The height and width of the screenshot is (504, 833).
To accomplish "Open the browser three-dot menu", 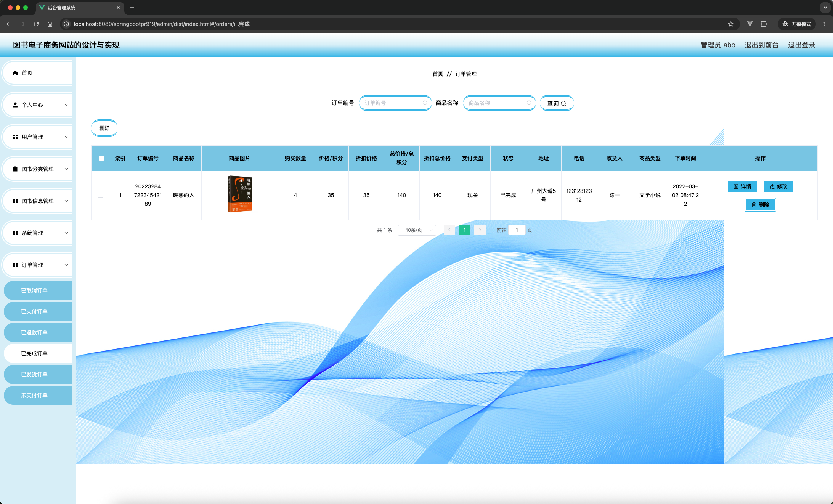I will point(824,24).
